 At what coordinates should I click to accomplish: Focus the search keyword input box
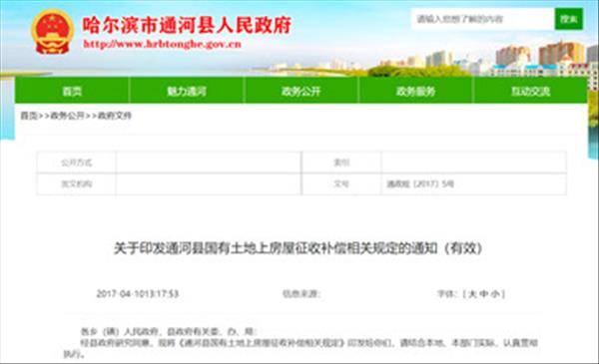[483, 19]
